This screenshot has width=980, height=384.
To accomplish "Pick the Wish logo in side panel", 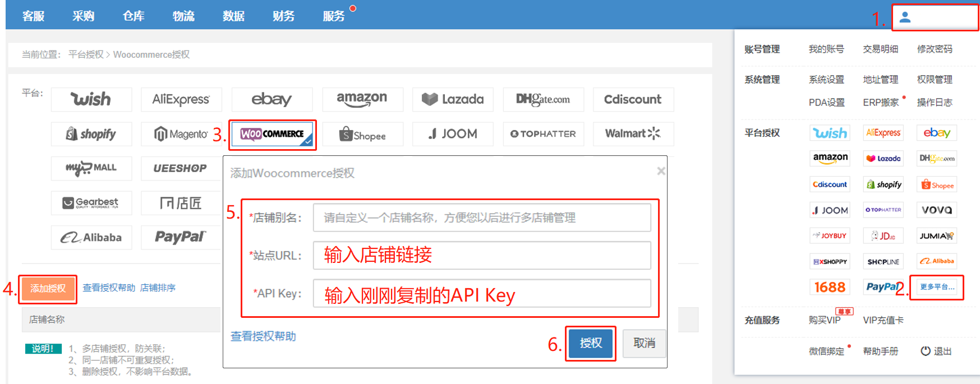I will coord(830,133).
